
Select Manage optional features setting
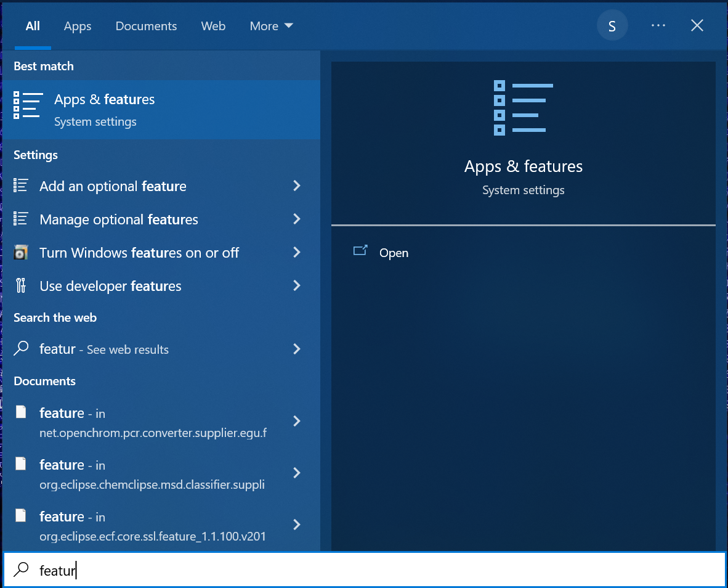coord(161,219)
